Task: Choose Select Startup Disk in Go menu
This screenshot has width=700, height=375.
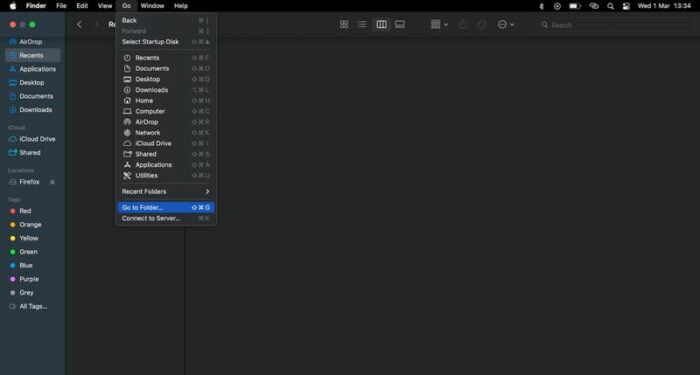Action: (166, 42)
